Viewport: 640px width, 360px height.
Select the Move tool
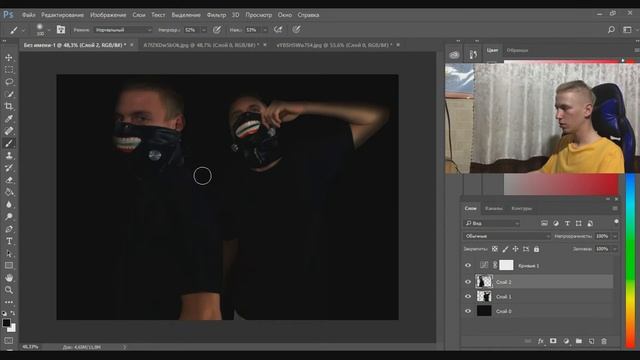pos(9,58)
